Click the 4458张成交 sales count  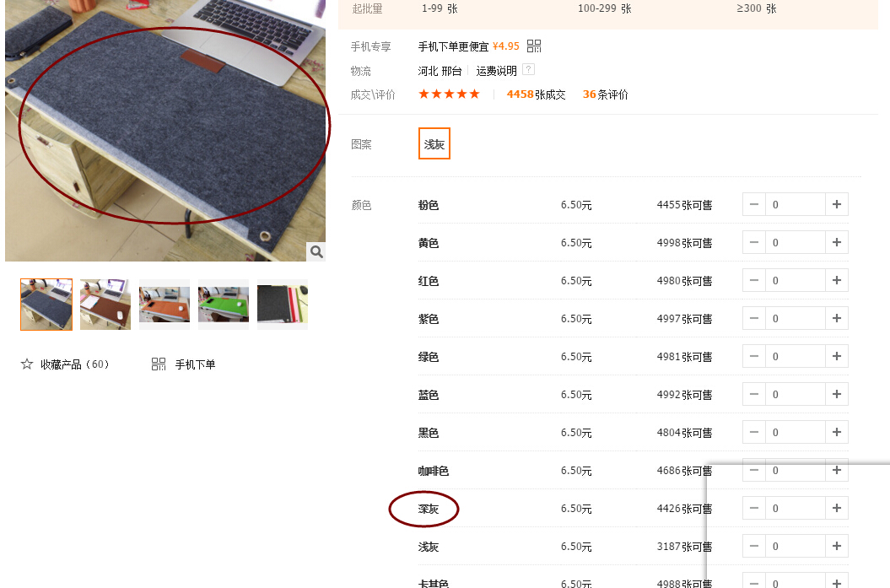[536, 94]
